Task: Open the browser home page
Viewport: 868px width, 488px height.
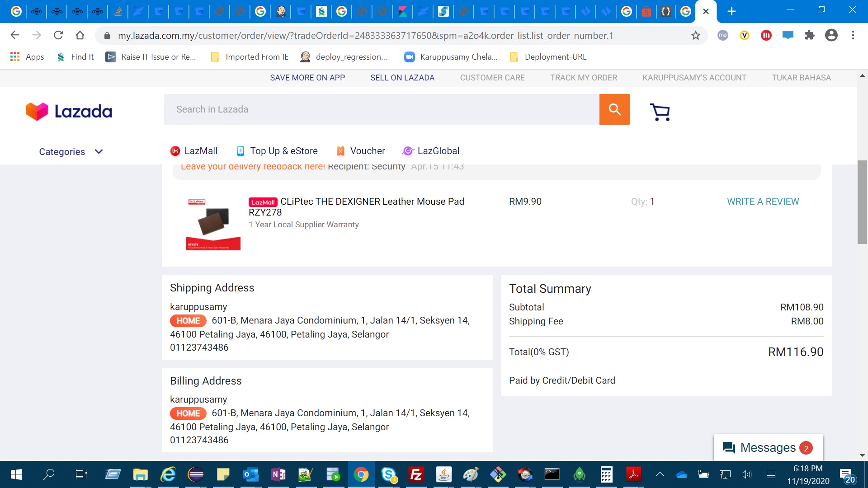Action: pyautogui.click(x=80, y=35)
